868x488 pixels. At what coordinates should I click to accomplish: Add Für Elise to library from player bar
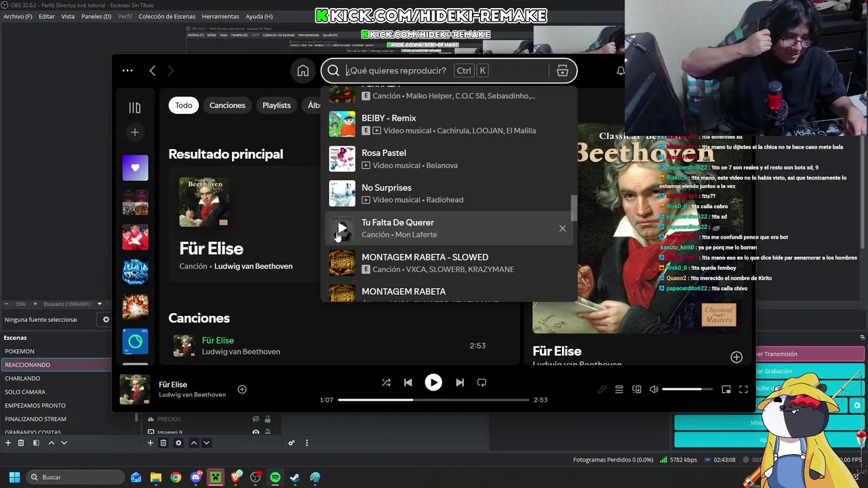[x=242, y=390]
